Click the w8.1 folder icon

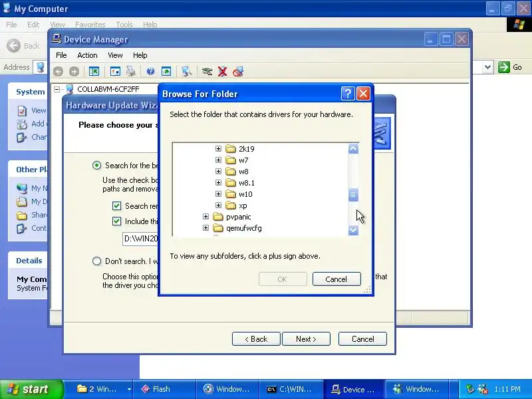coord(231,183)
